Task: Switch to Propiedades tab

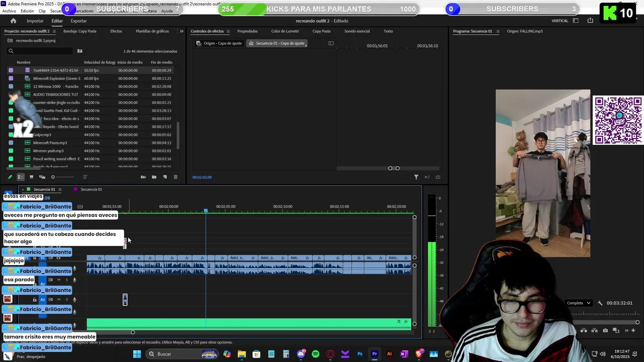Action: point(248,31)
